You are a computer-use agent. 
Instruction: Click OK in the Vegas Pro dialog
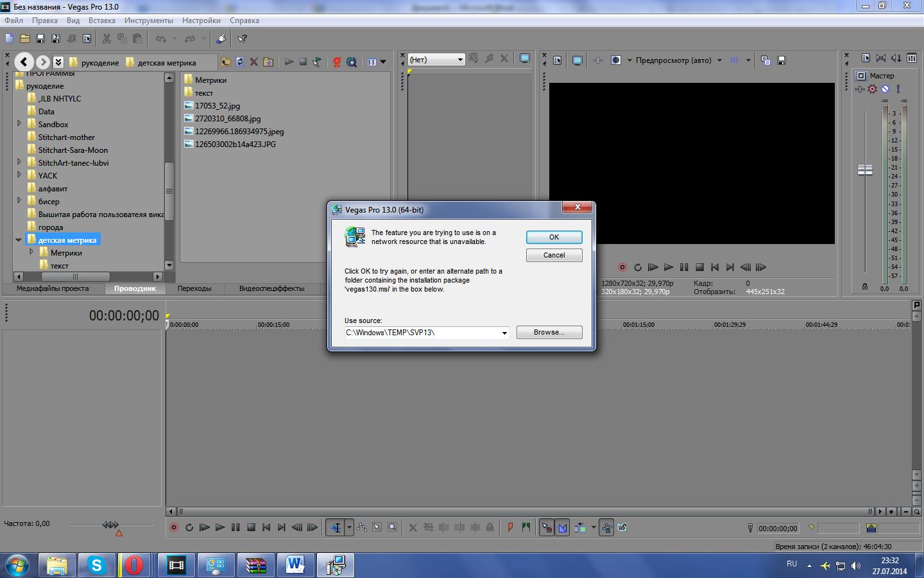554,237
